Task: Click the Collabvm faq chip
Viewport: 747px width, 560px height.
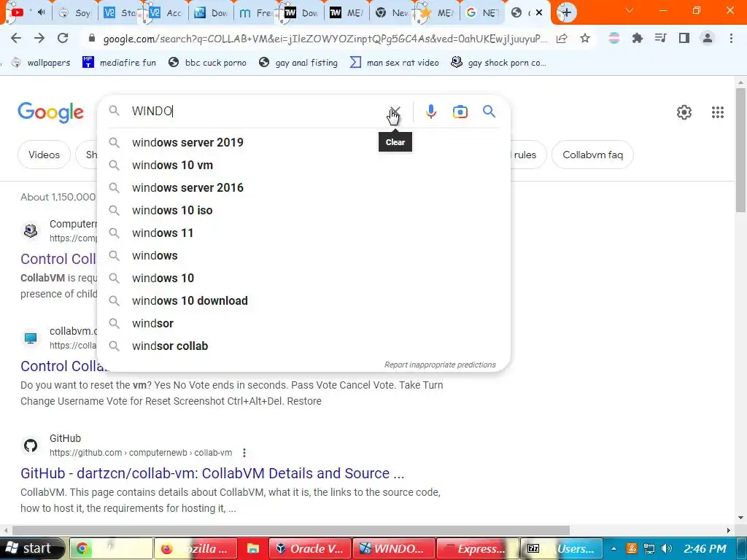Action: pos(592,155)
